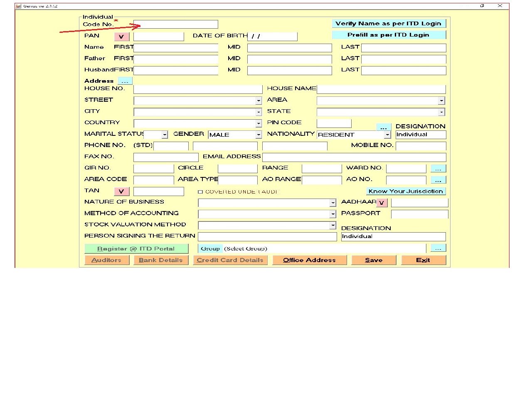Click Prefill as per ITD Login
The height and width of the screenshot is (400, 532).
tap(389, 35)
